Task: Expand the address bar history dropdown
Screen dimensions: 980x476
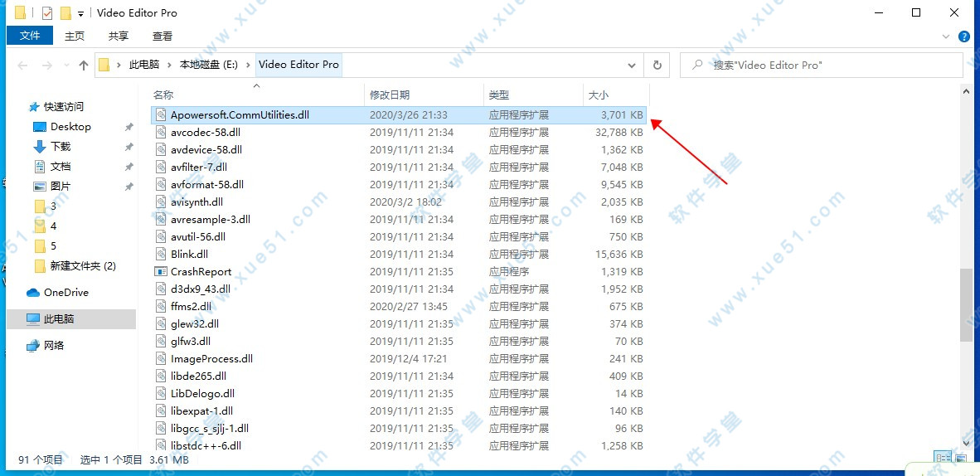Action: [x=631, y=65]
